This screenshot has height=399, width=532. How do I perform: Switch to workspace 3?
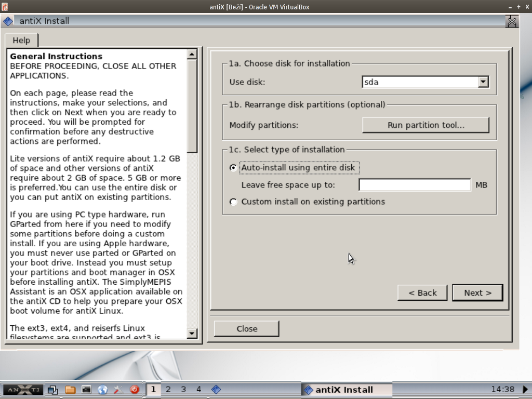(x=183, y=390)
